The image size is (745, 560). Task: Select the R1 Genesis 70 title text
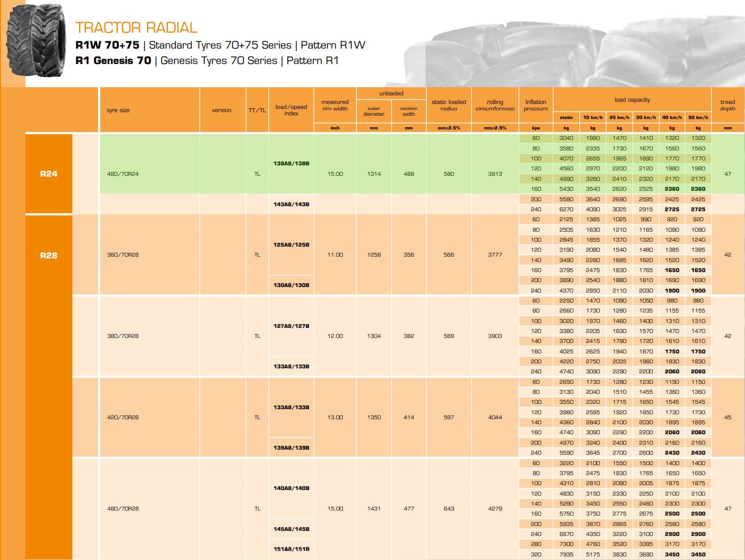tap(113, 60)
